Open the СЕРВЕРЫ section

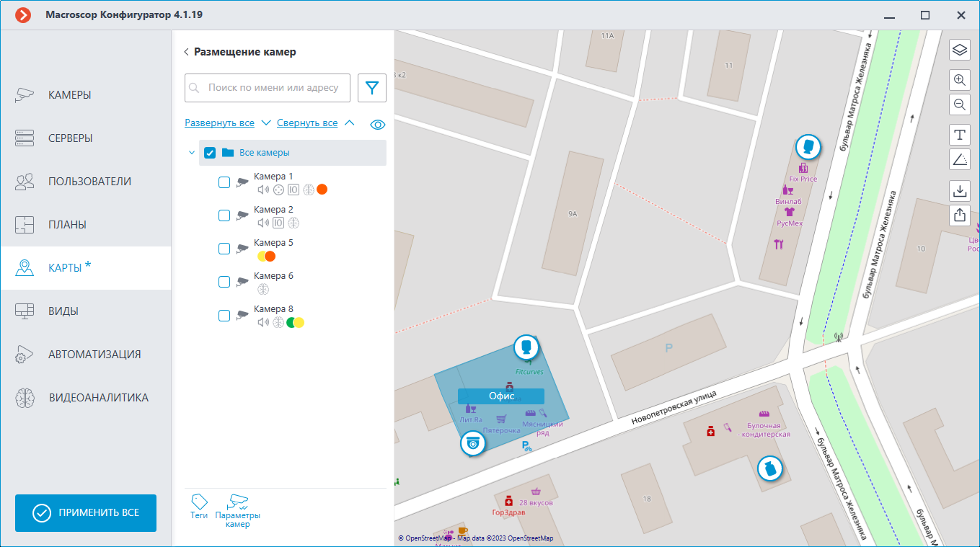coord(86,138)
